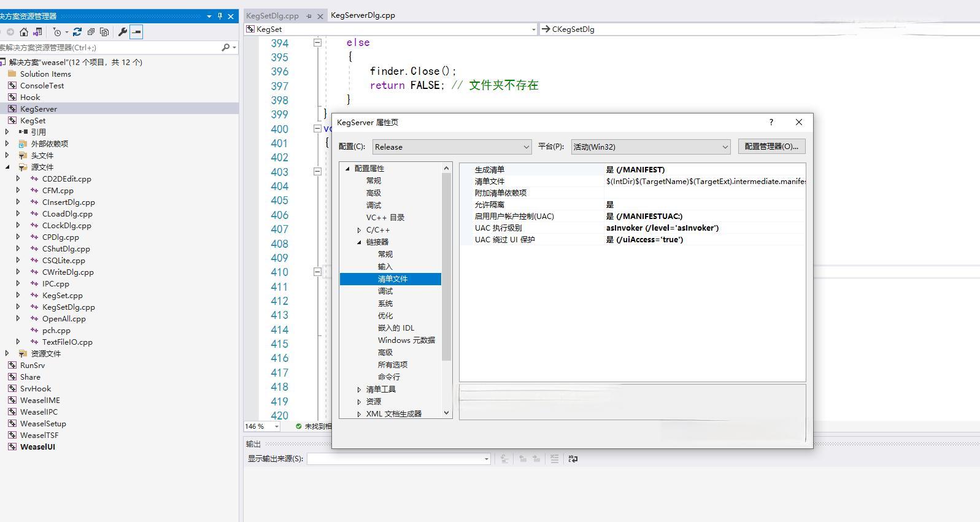Select the KegServer project in Solution Explorer
This screenshot has height=522, width=980.
pos(38,109)
